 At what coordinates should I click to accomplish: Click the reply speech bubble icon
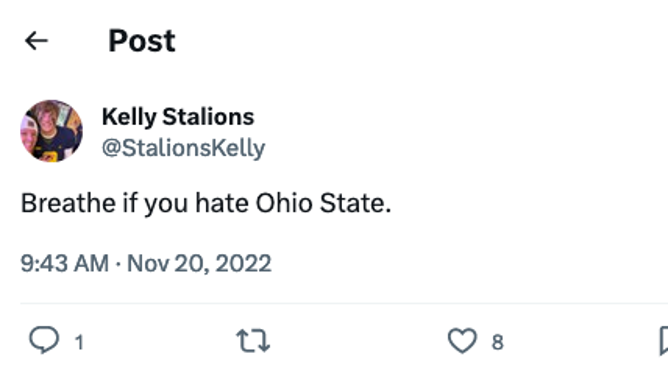click(x=44, y=340)
